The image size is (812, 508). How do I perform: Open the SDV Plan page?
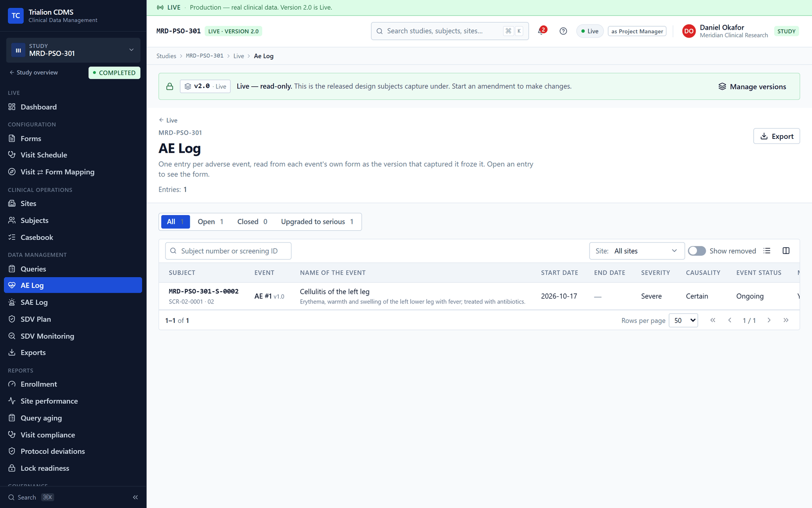(73, 319)
